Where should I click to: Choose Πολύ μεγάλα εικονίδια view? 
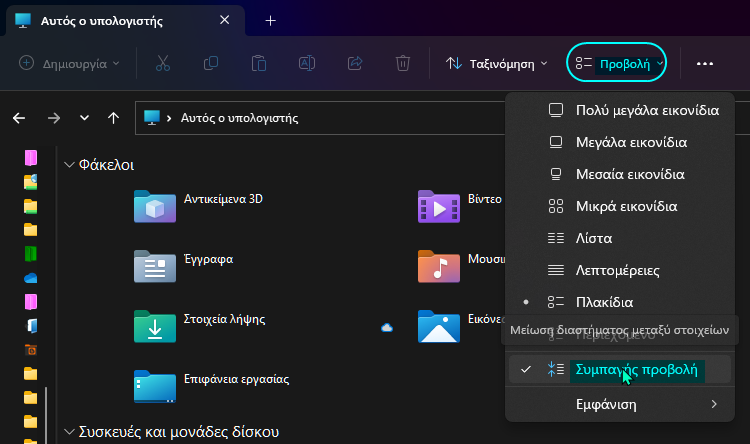(620, 110)
